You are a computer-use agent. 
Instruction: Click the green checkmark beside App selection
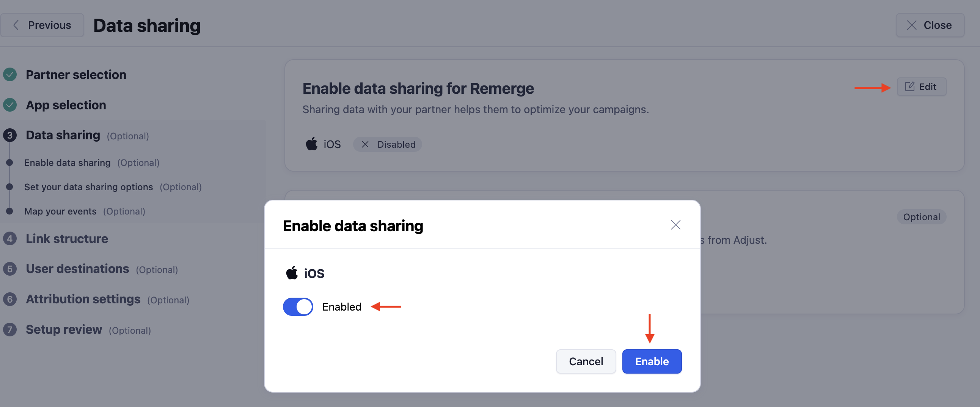click(9, 105)
